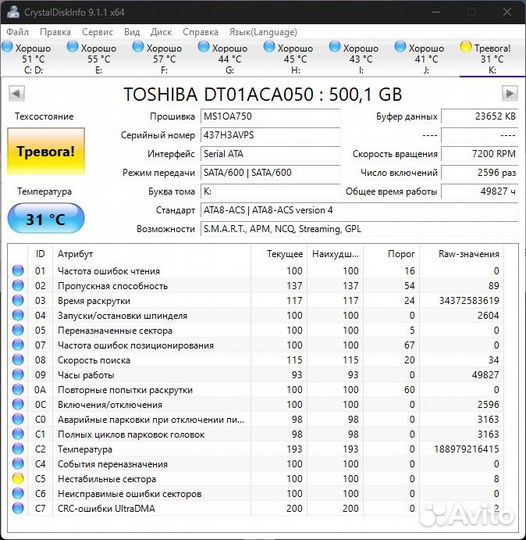Open the Сервис menu
This screenshot has height=540, width=526.
pyautogui.click(x=97, y=32)
